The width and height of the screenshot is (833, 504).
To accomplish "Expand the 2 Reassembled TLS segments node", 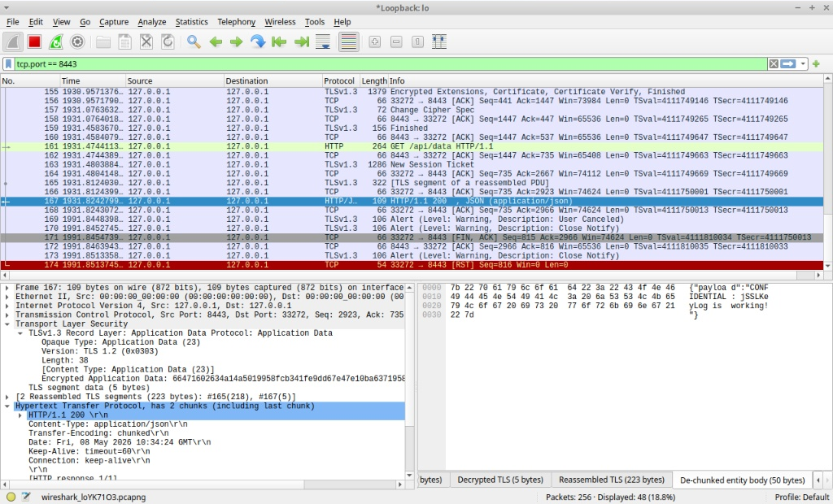I will tap(7, 398).
